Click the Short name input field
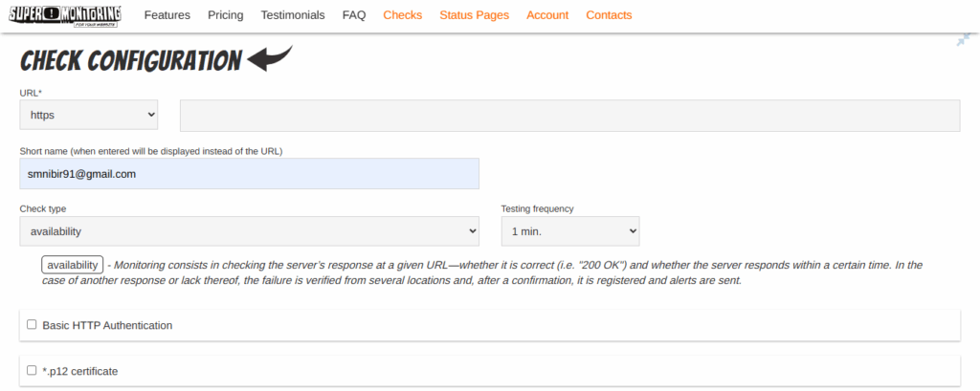The image size is (980, 391). [250, 174]
